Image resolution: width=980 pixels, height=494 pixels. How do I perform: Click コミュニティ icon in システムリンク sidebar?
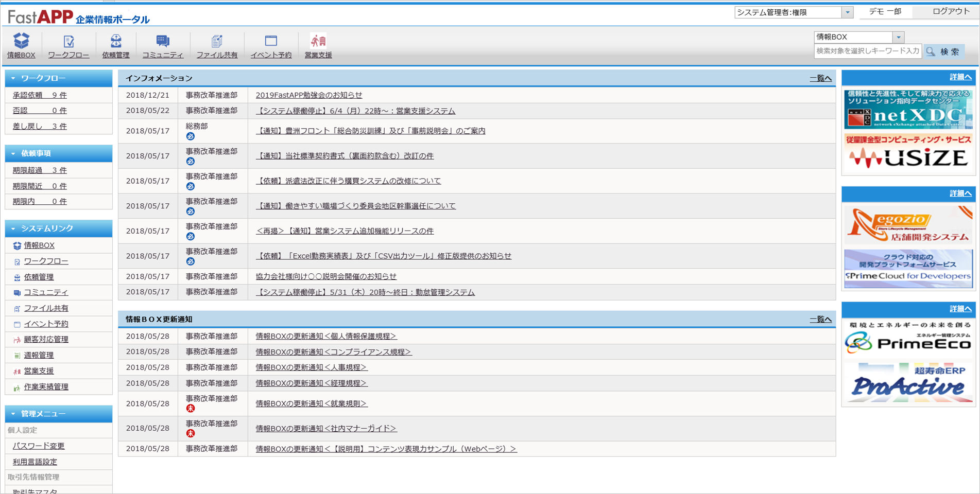point(17,293)
